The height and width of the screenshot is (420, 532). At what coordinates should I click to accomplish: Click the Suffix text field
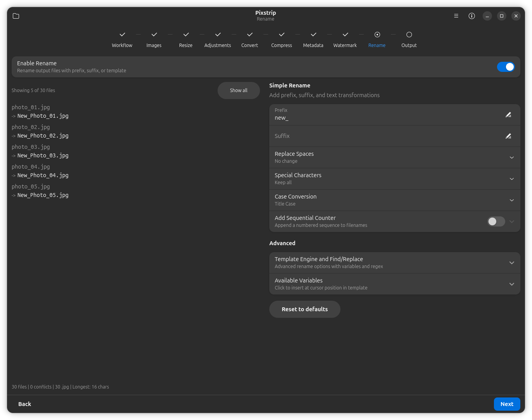385,136
